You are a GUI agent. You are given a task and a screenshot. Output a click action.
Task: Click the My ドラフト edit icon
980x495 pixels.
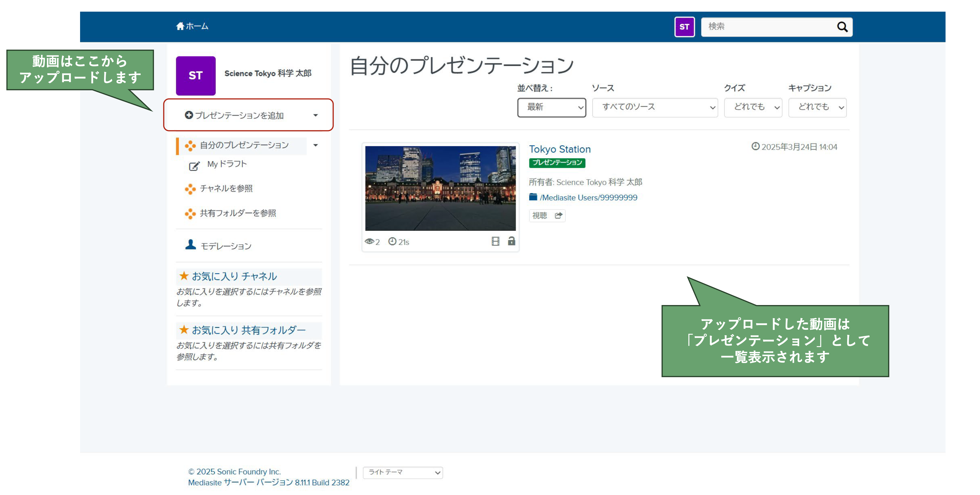194,166
